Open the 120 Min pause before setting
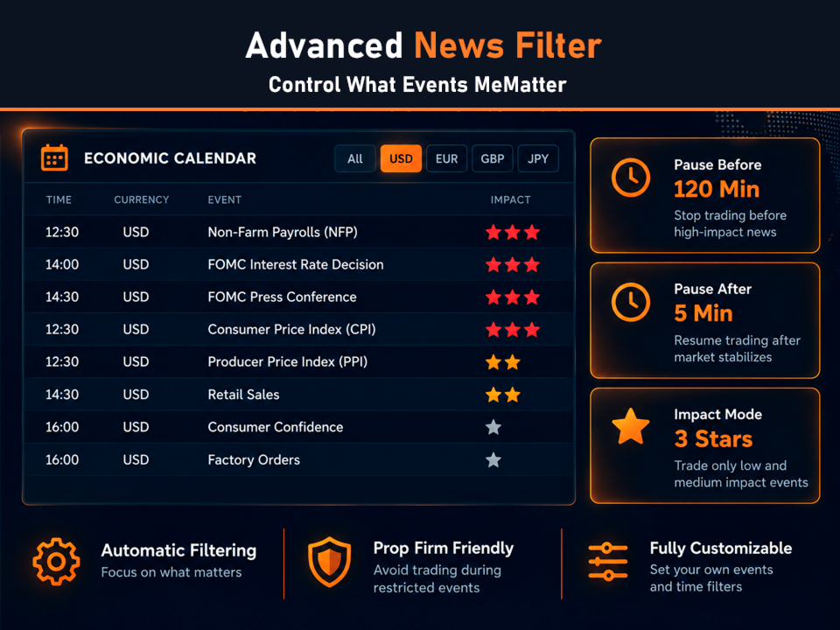 click(x=717, y=189)
